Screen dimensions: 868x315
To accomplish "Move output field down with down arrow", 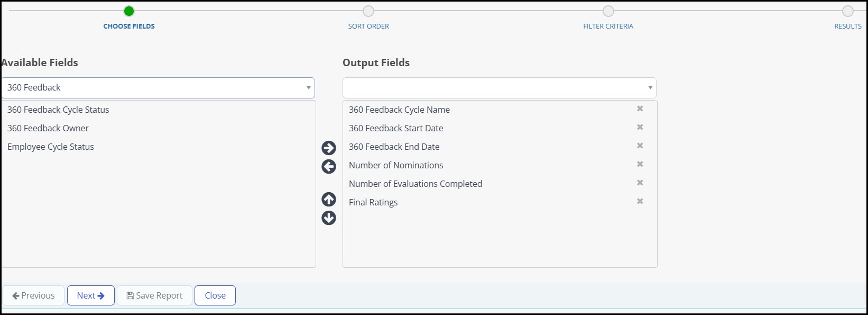I will point(329,218).
